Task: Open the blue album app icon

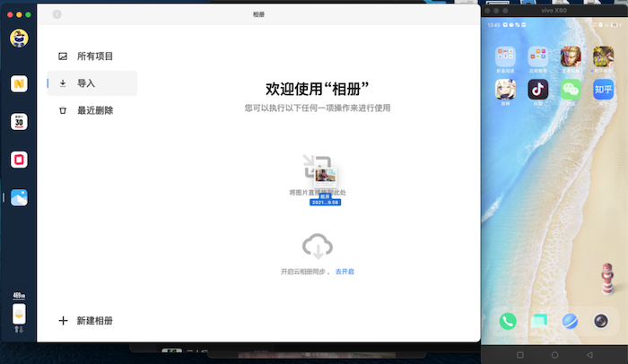Action: 19,198
